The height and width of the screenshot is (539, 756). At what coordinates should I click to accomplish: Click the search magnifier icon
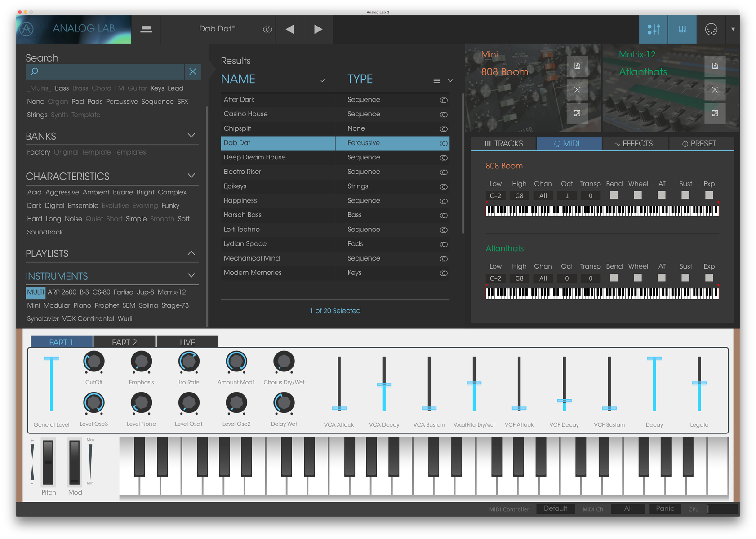[x=34, y=71]
